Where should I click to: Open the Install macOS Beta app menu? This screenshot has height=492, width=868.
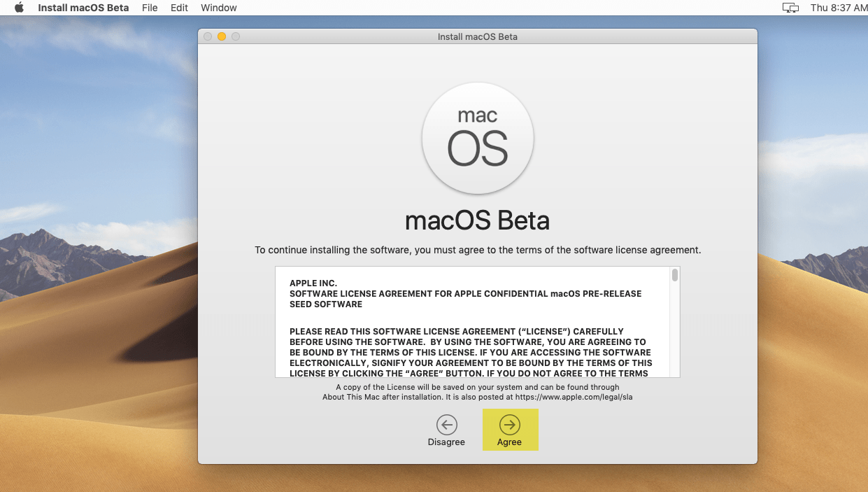click(x=83, y=8)
